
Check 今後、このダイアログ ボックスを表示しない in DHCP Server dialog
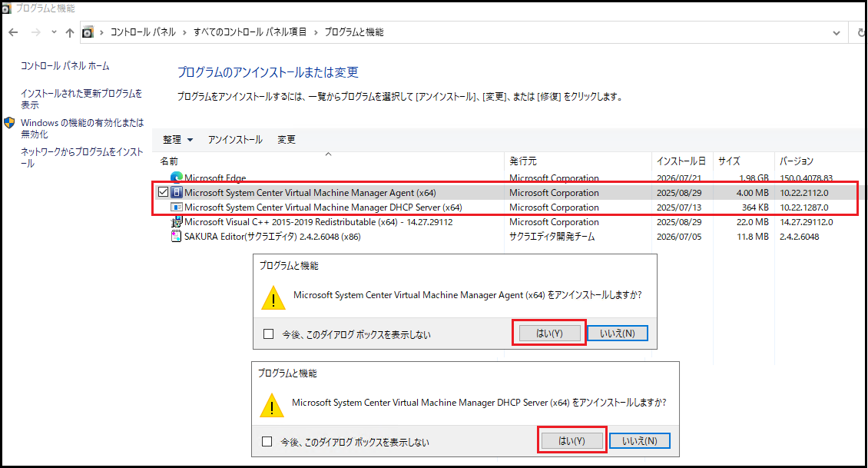tap(267, 441)
